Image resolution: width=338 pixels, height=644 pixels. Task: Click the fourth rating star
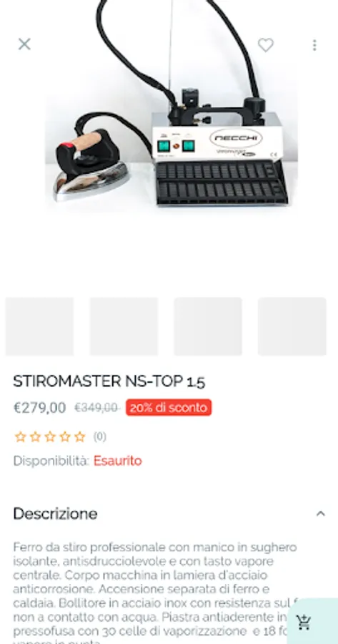coord(65,436)
